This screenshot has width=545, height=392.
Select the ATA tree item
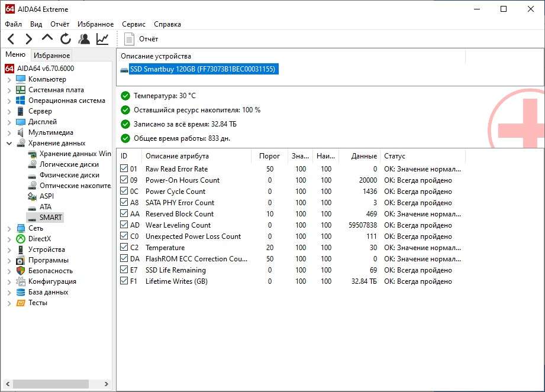pos(46,207)
